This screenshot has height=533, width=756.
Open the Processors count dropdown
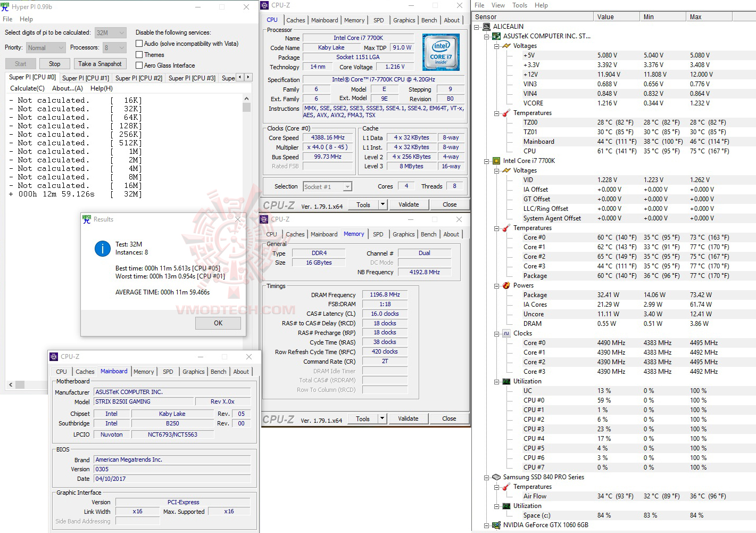114,48
